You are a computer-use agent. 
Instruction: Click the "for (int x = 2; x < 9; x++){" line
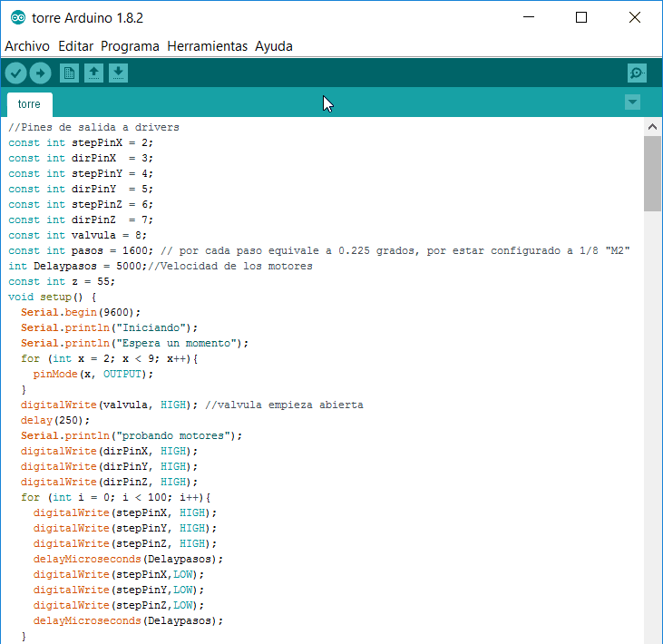pyautogui.click(x=109, y=358)
